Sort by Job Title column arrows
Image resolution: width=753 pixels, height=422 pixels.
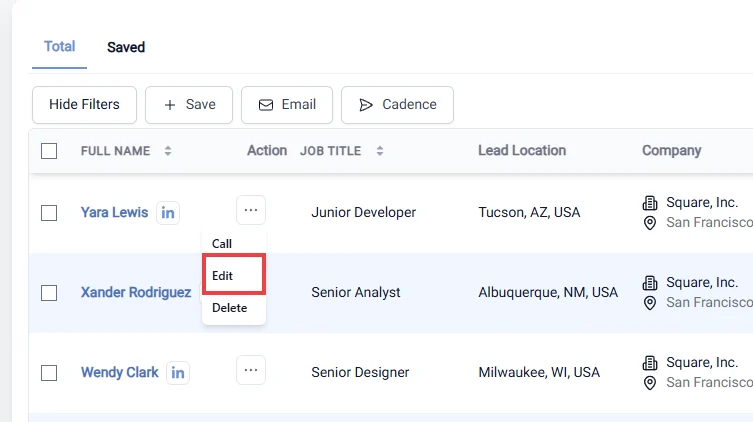[x=380, y=151]
